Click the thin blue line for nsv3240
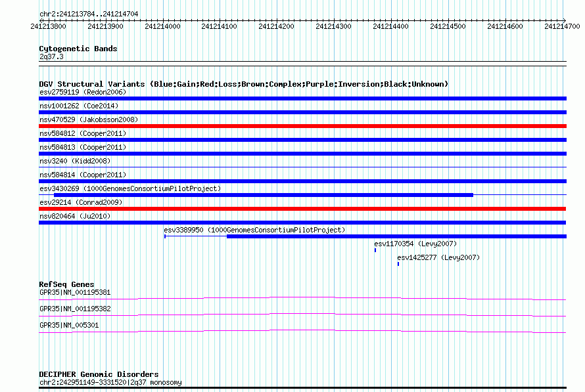The height and width of the screenshot is (392, 585). 302,167
